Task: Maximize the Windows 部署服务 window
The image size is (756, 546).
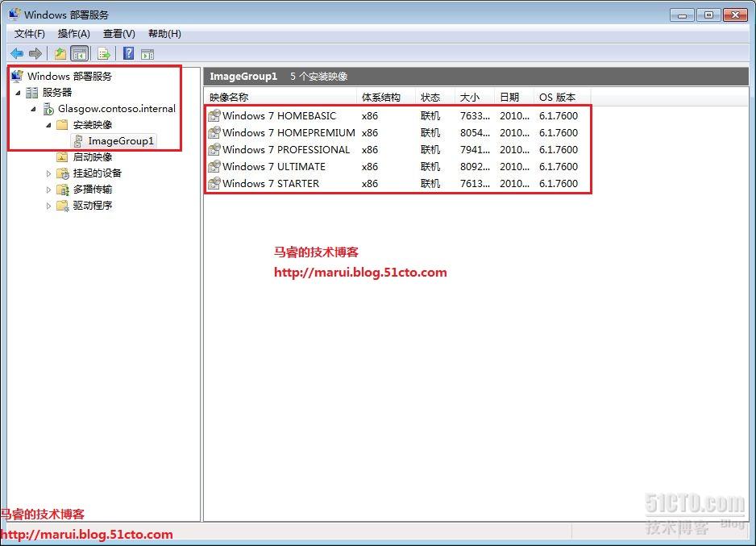Action: coord(708,15)
